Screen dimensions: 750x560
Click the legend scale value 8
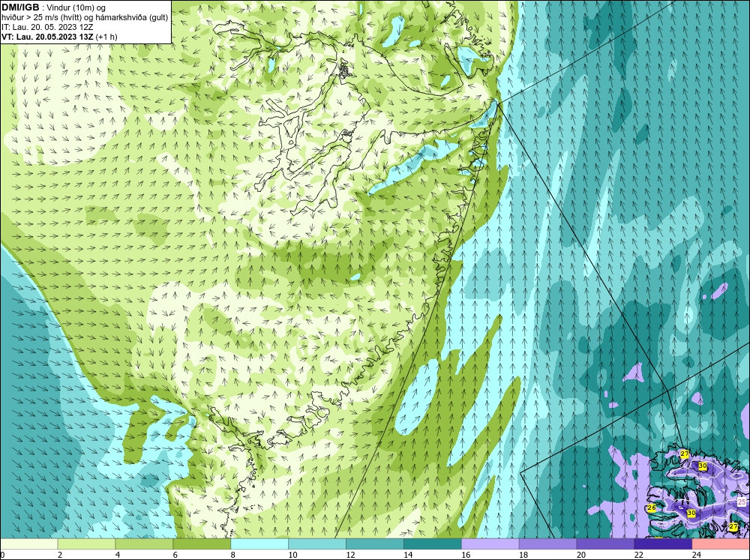tap(234, 555)
